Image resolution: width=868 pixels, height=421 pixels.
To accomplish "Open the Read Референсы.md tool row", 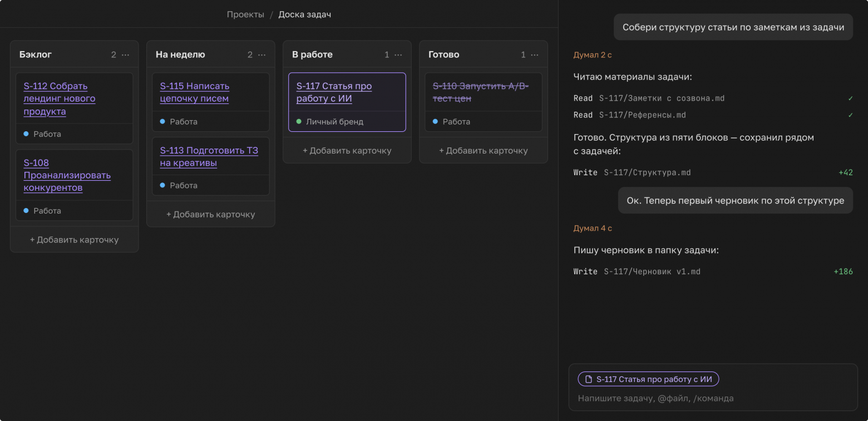I will [713, 115].
